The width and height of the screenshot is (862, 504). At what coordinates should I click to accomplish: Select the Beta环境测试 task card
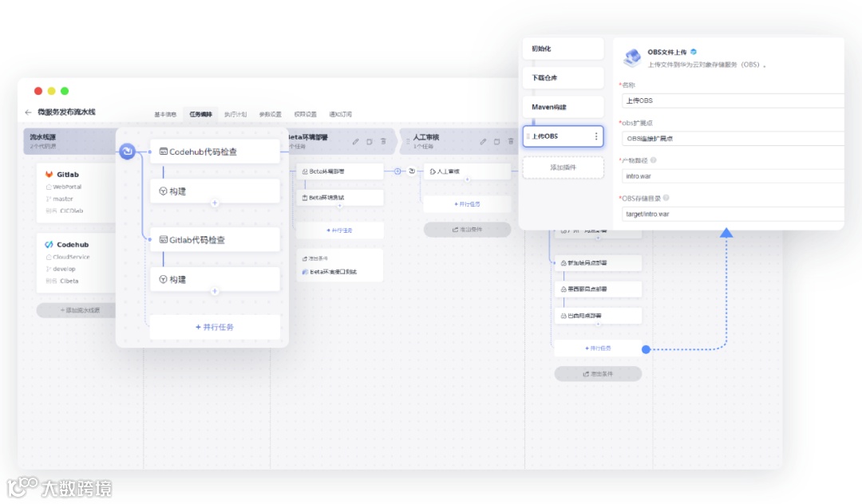(340, 198)
